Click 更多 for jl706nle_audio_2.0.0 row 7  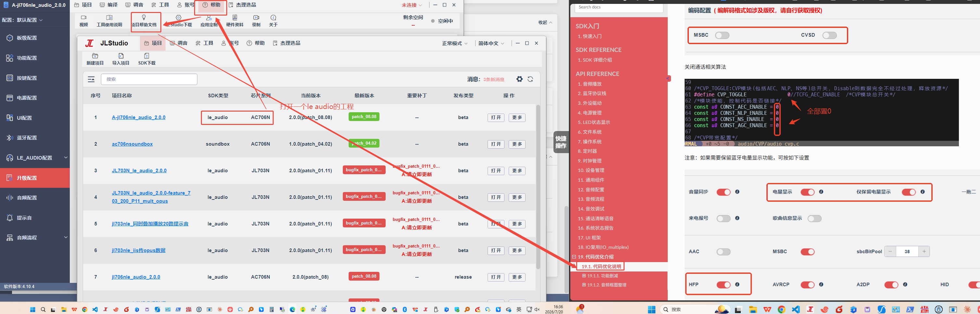click(517, 277)
